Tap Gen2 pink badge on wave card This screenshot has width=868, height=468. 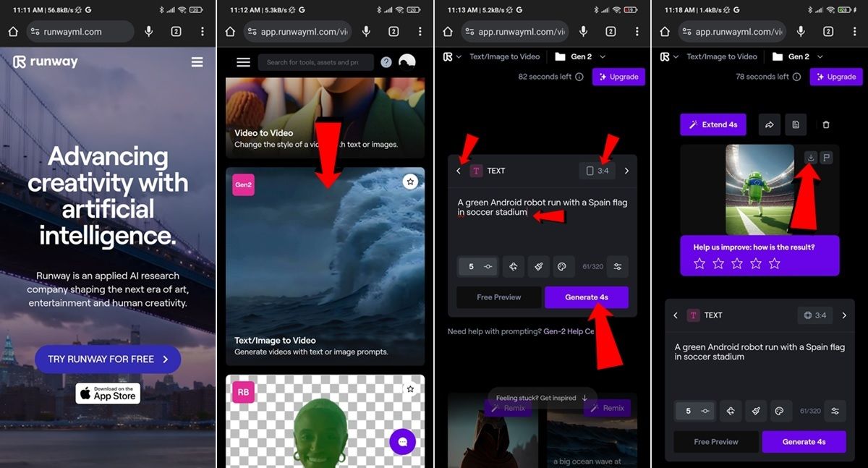pos(243,184)
